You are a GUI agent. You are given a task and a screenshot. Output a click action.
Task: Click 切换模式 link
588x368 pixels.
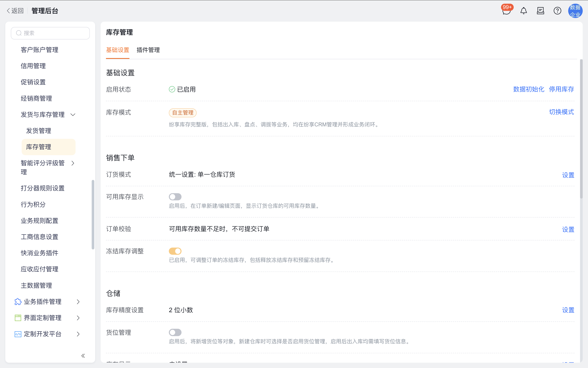click(x=561, y=112)
